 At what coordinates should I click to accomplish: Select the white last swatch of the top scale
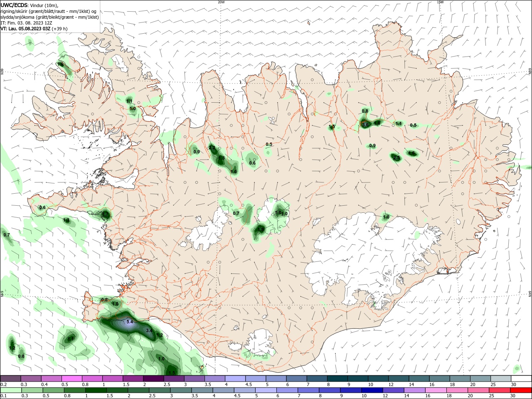(x=521, y=379)
